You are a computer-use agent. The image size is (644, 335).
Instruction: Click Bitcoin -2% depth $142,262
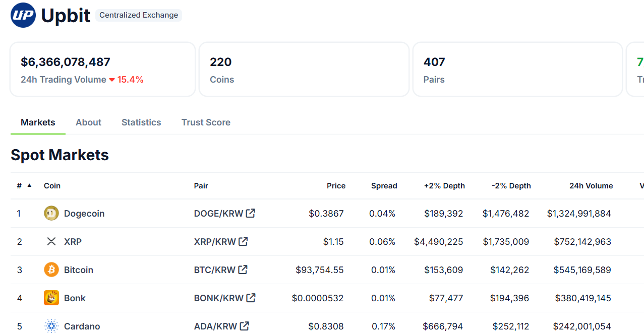tap(510, 270)
